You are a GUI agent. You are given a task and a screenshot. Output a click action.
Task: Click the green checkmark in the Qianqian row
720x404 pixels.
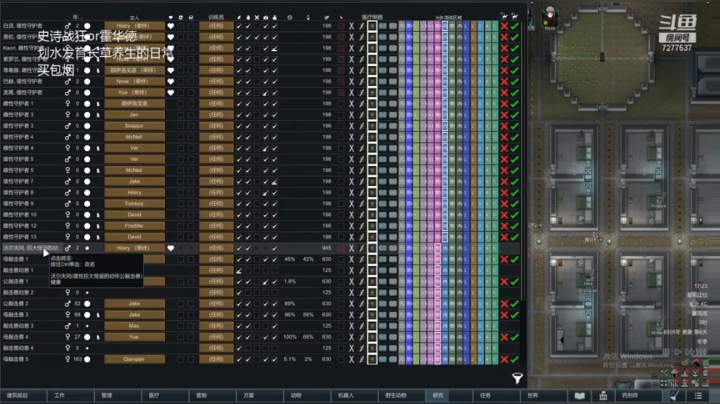(x=514, y=359)
